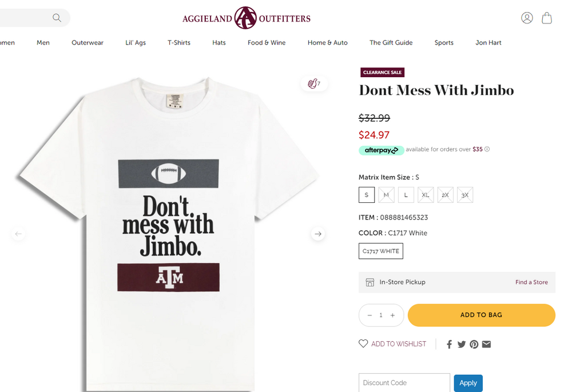
Task: Pin product on Pinterest
Action: click(474, 344)
